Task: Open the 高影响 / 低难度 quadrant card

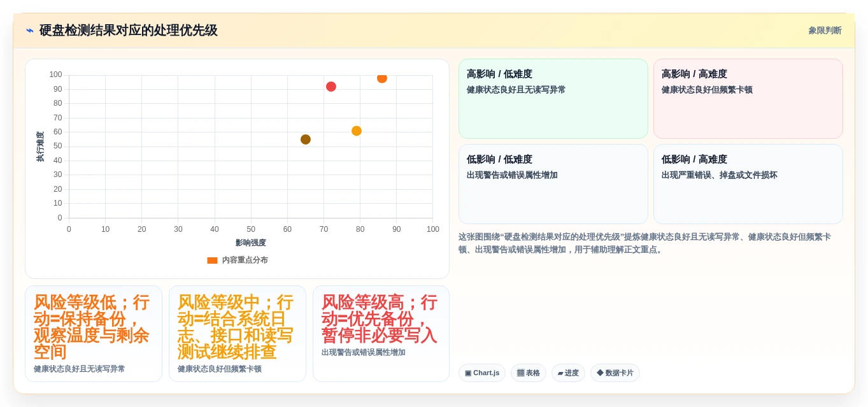Action: [x=553, y=99]
